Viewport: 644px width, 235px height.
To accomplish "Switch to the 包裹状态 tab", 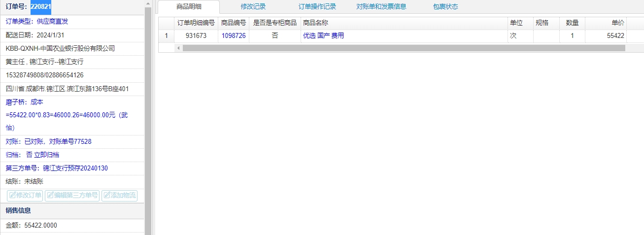I will pos(445,7).
